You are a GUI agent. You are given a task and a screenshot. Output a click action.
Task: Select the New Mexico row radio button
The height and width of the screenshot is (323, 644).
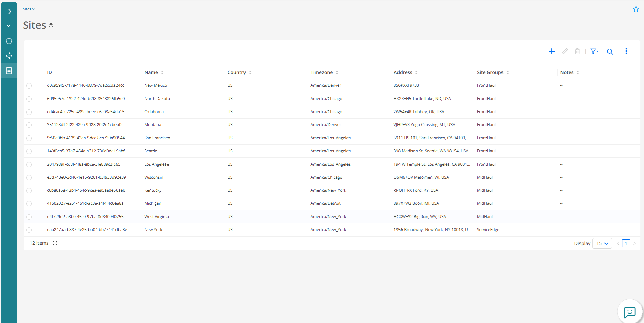pos(29,86)
